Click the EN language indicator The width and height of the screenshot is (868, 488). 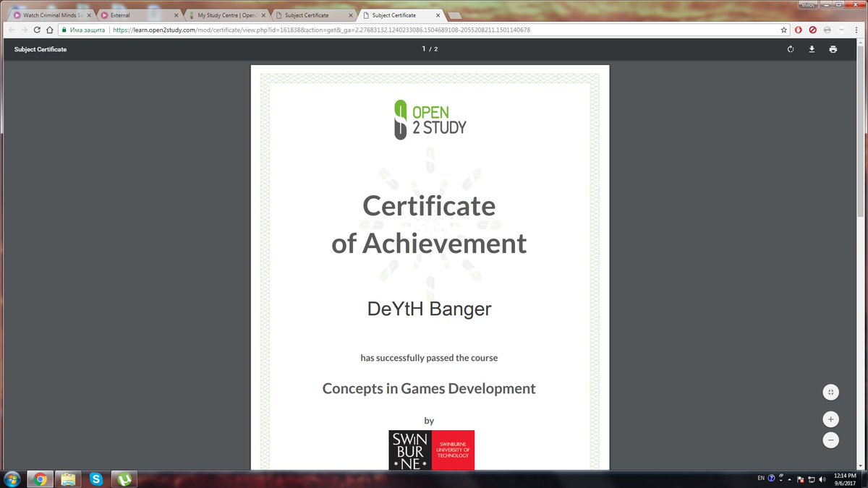coord(760,479)
